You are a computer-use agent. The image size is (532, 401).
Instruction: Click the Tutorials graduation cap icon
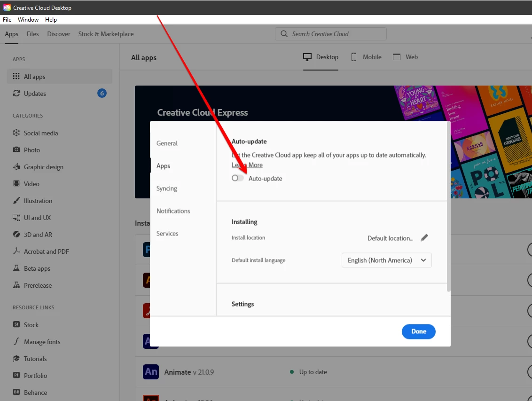(x=16, y=358)
